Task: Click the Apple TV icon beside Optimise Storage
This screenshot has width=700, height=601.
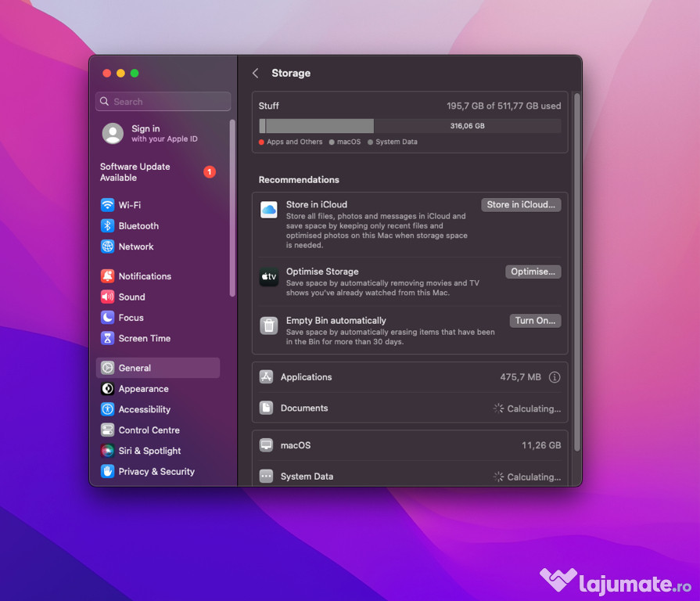Action: [269, 277]
